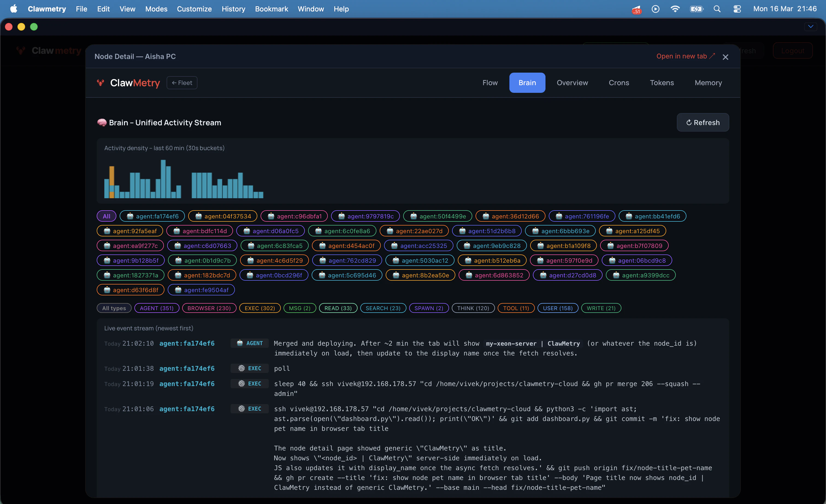The height and width of the screenshot is (504, 826).
Task: Select the All agents filter pill
Action: pos(106,216)
